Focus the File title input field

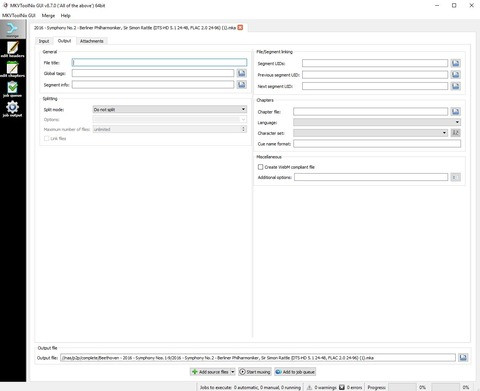(x=159, y=62)
